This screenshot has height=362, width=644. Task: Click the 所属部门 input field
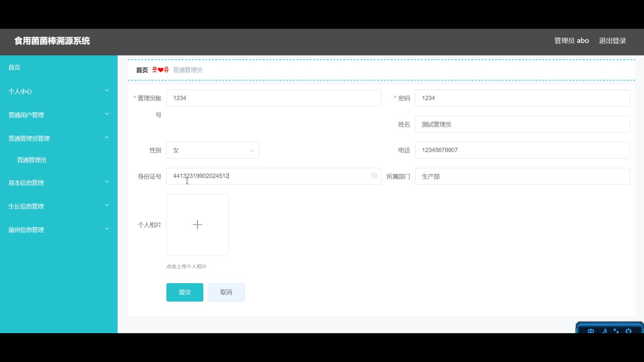522,176
